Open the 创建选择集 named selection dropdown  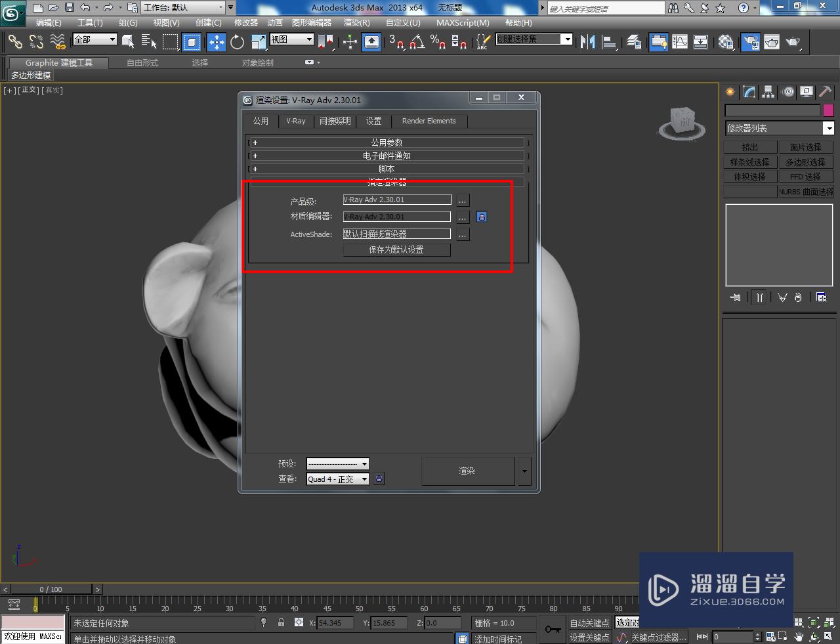point(534,39)
